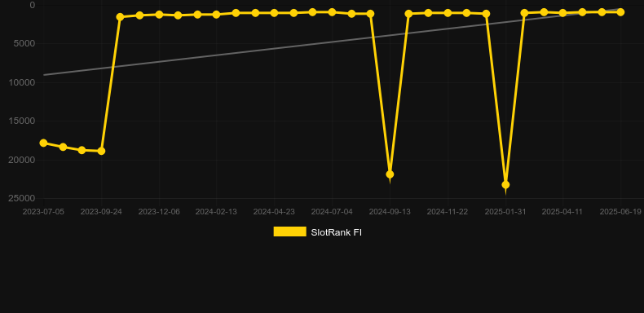Click the gray trend line midpoint
The height and width of the screenshot is (313, 644).
332,42
